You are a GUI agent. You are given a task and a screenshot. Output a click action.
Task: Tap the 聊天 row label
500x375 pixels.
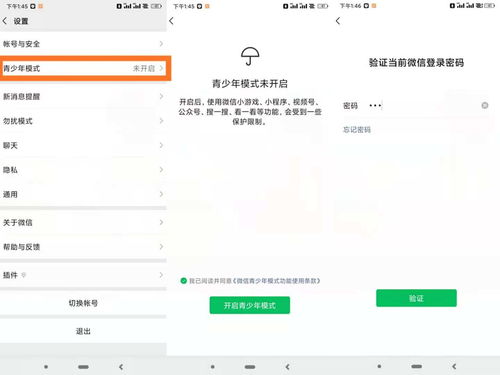[10, 145]
